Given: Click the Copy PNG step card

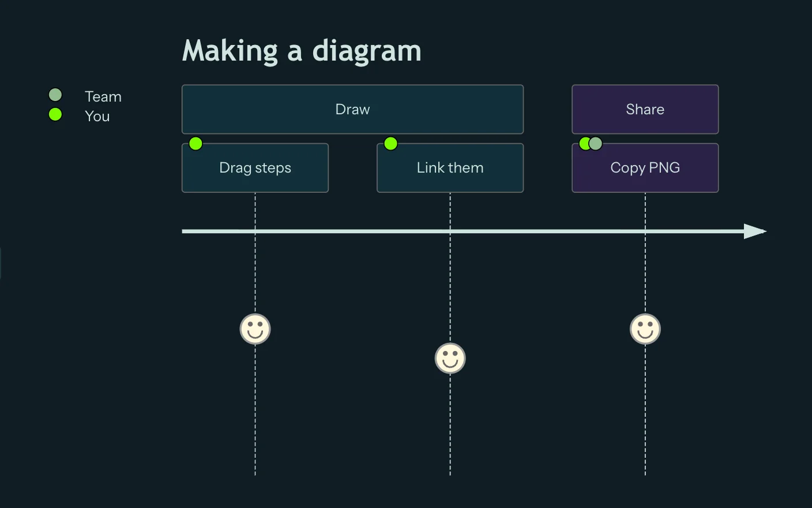Looking at the screenshot, I should click(645, 168).
